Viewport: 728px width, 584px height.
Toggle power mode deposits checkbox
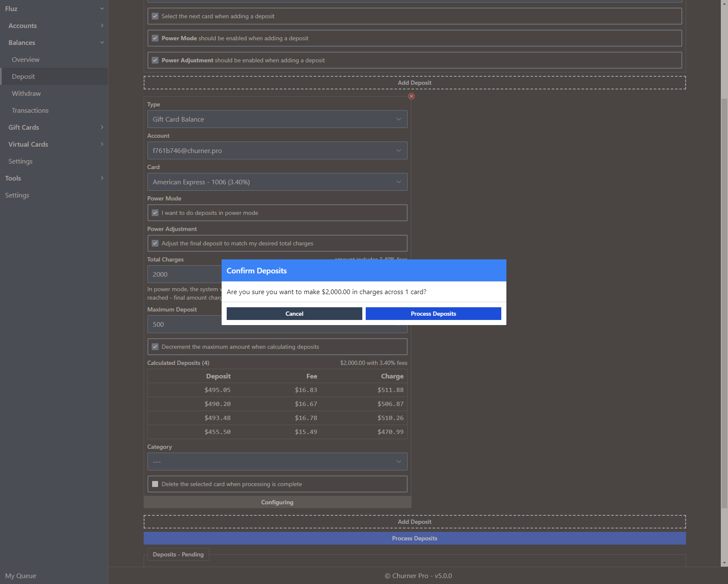[x=155, y=213]
